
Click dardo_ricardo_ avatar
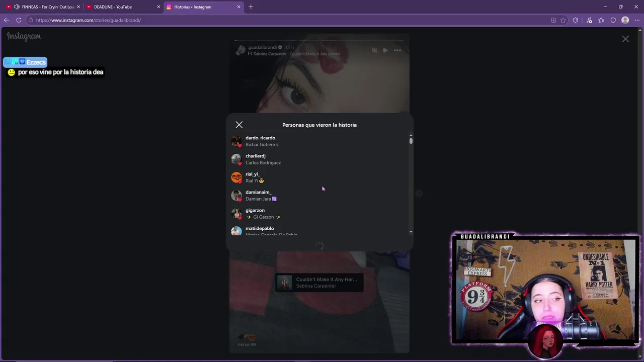tap(236, 141)
